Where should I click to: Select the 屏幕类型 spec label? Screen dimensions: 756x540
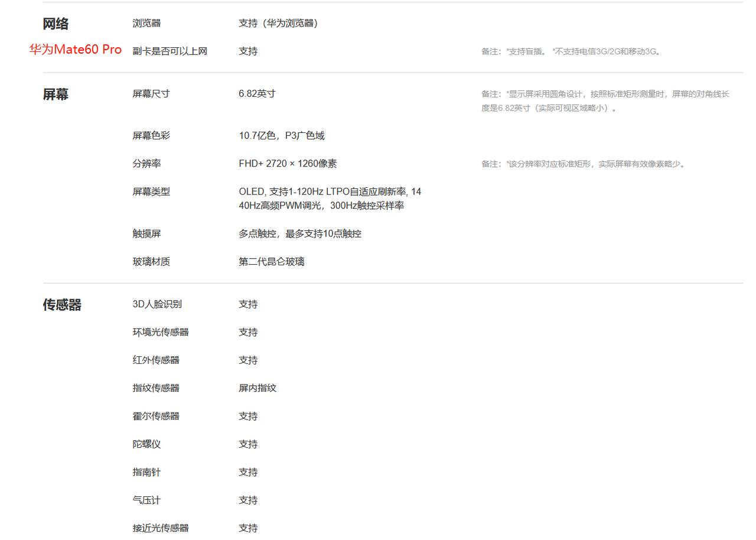[152, 191]
